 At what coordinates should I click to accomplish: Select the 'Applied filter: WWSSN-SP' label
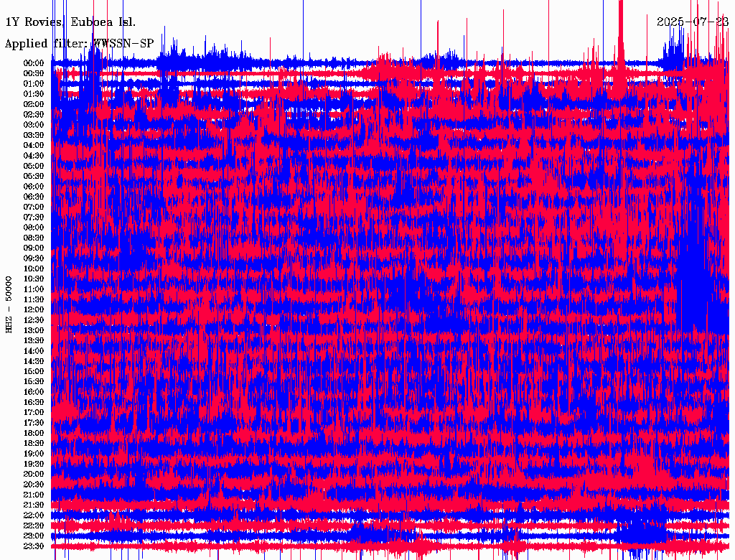(x=79, y=44)
